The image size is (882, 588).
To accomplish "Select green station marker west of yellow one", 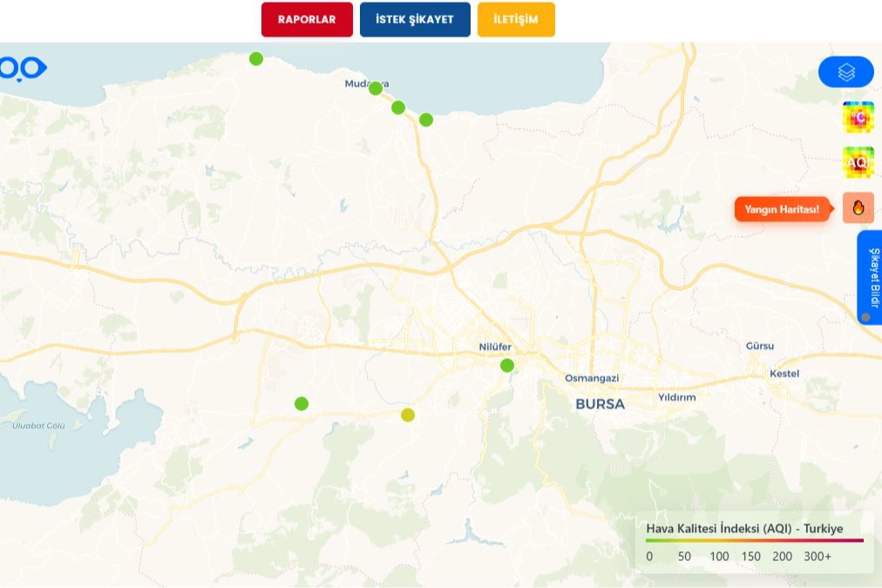I will [302, 403].
